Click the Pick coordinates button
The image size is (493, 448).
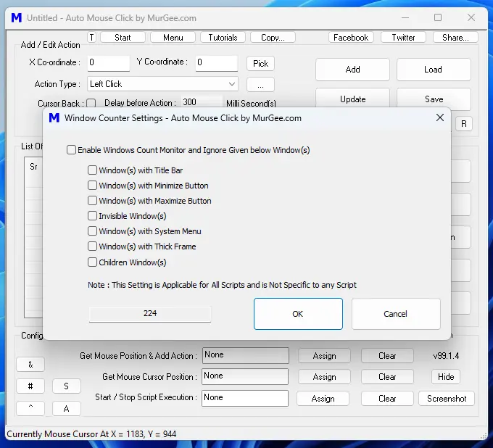tap(261, 64)
